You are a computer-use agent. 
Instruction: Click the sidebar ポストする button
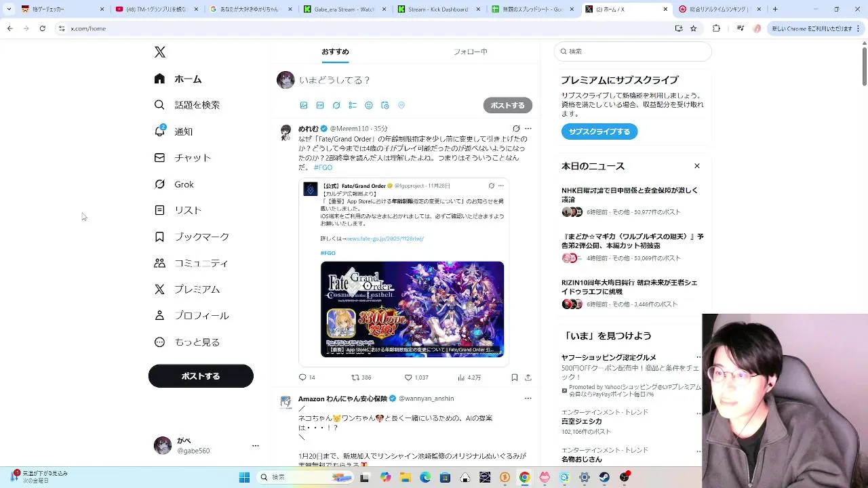pyautogui.click(x=201, y=376)
